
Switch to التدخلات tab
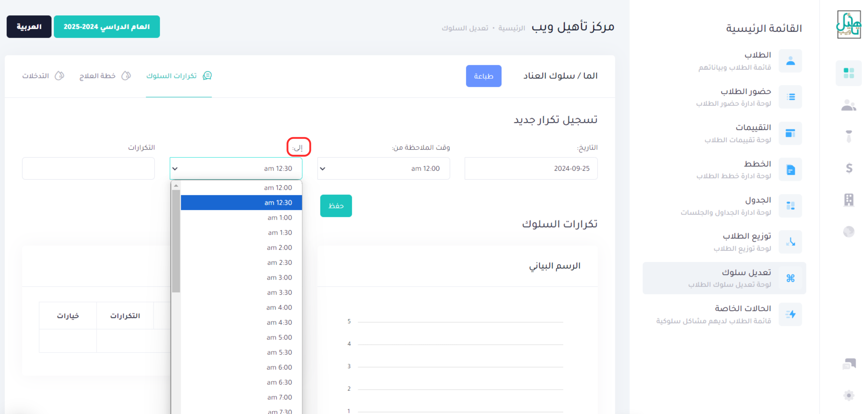43,76
